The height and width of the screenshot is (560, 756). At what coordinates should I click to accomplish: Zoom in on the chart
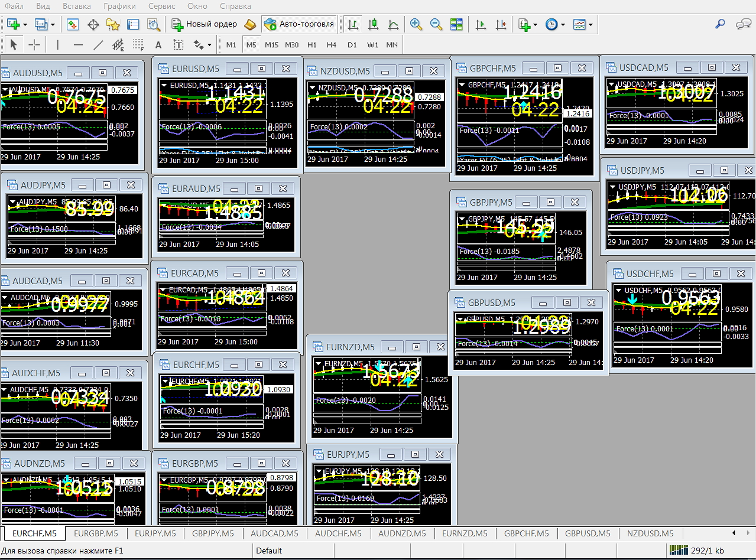[416, 24]
